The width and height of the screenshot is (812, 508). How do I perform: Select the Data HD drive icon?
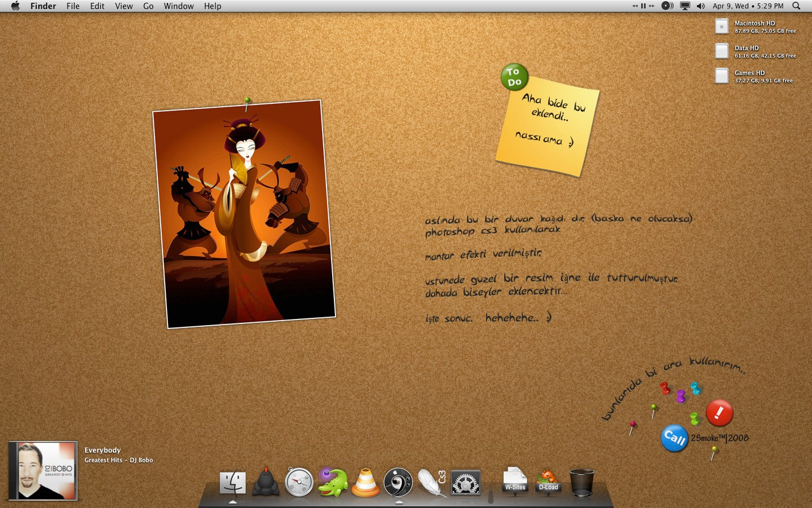(722, 51)
